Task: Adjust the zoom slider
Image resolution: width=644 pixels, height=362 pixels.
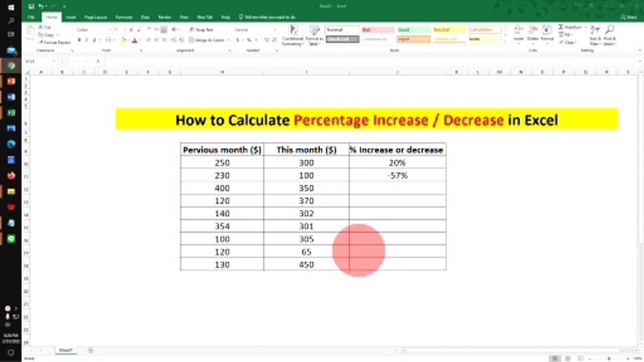Action: 609,358
